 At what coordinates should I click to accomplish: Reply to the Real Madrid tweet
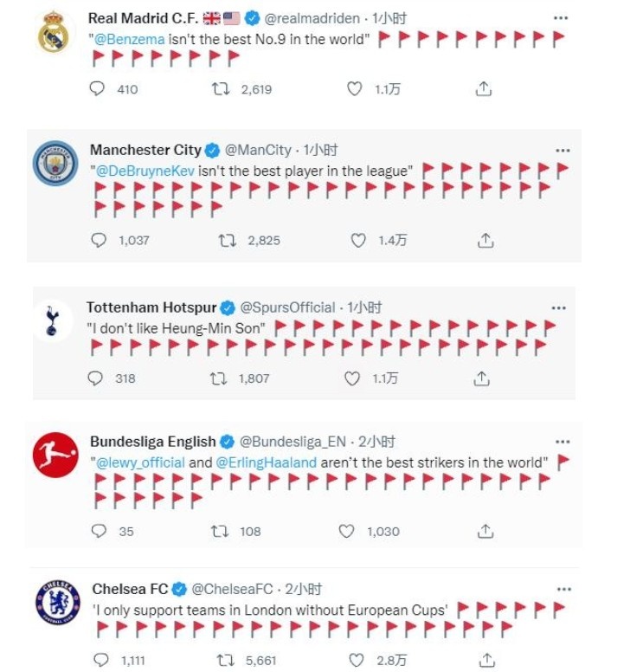[97, 88]
